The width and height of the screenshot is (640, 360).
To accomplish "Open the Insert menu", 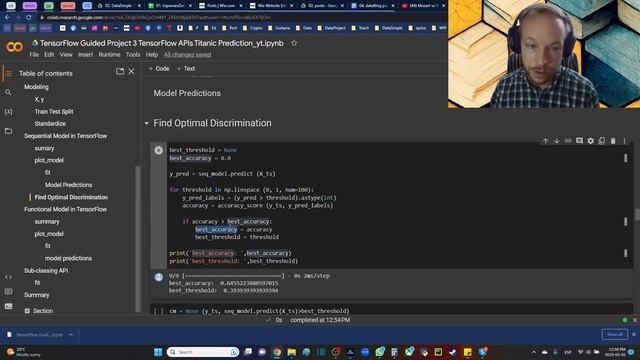I will tap(85, 55).
